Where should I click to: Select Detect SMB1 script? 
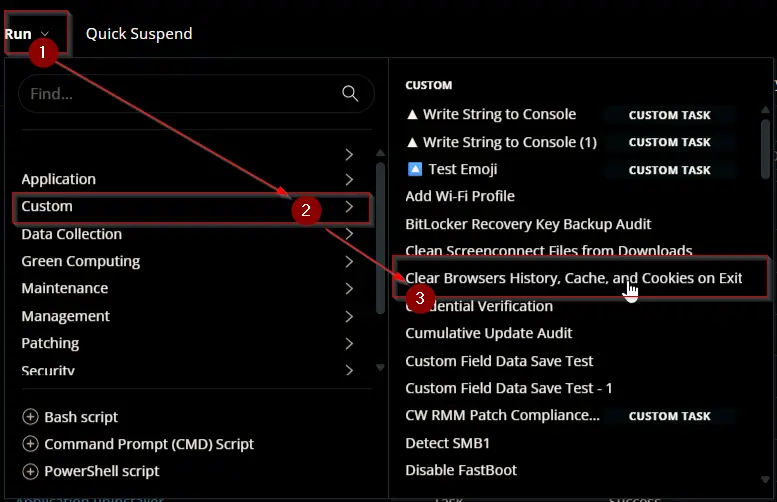447,443
